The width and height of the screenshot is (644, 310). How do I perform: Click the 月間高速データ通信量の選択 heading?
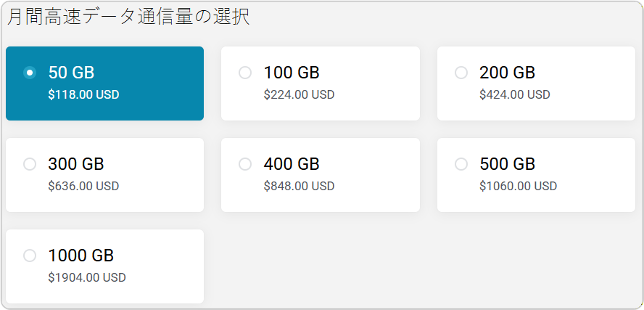click(x=128, y=17)
